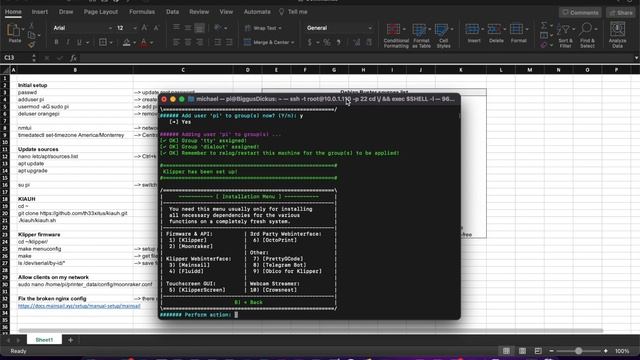Open the Borders dropdown arrow

tap(111, 43)
